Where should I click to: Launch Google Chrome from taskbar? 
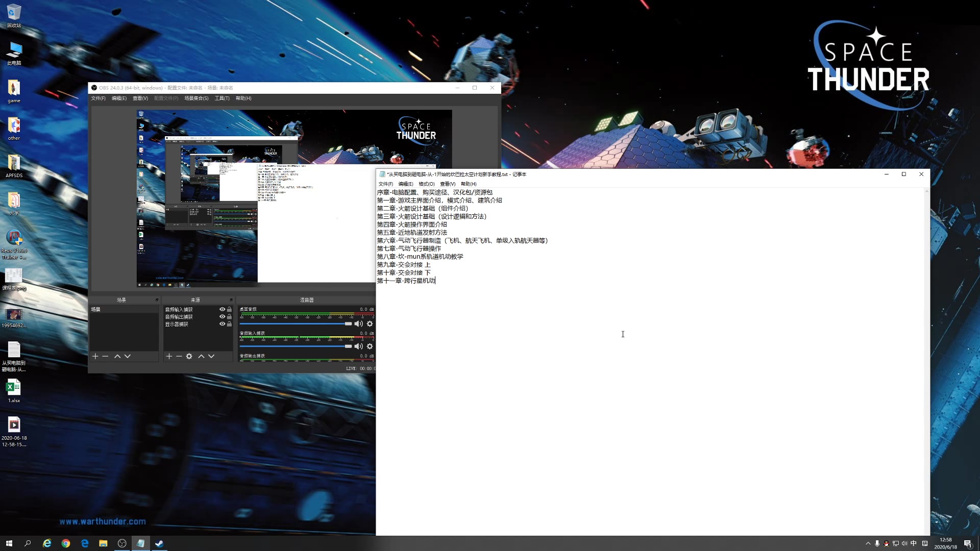(x=66, y=543)
